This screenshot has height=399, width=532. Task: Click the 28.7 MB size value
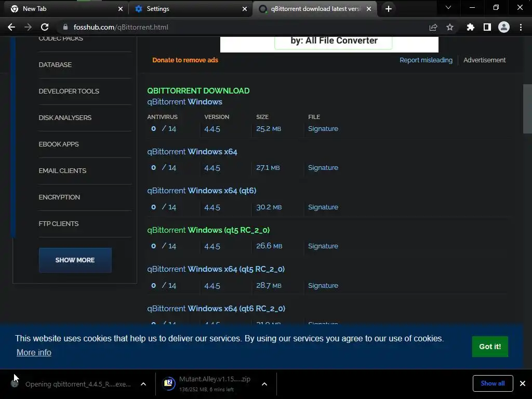(x=269, y=285)
